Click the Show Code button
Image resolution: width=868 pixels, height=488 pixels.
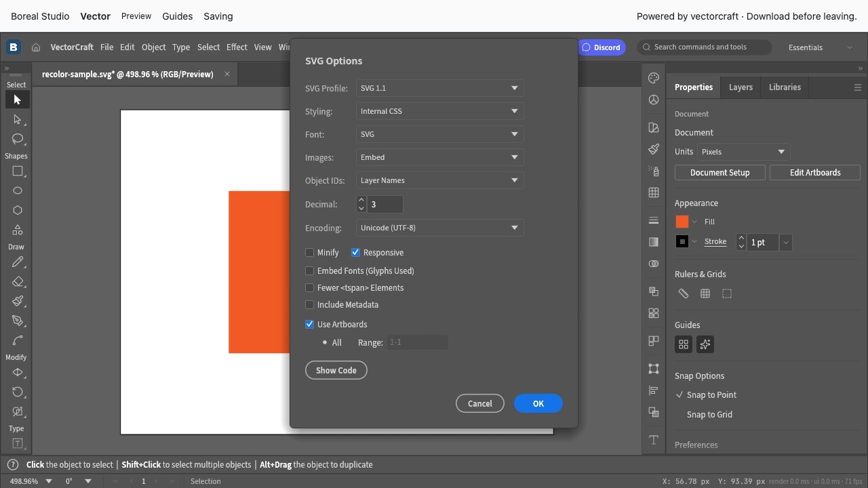(x=336, y=370)
